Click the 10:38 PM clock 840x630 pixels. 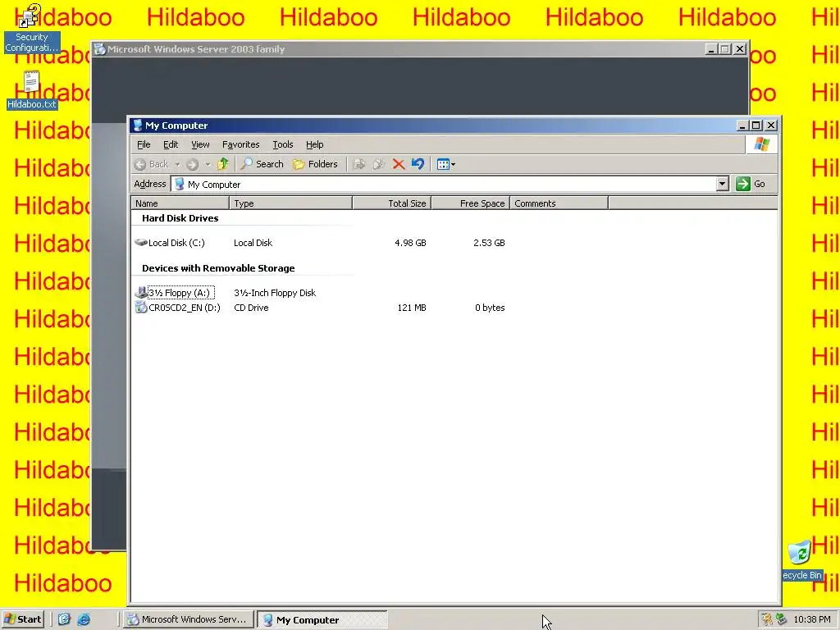pos(812,619)
